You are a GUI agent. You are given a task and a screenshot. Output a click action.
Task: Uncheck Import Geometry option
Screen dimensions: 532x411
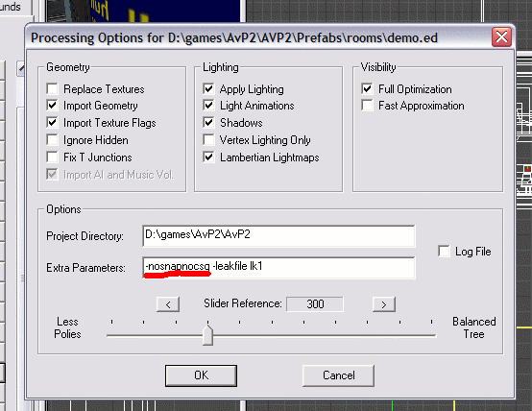point(52,106)
